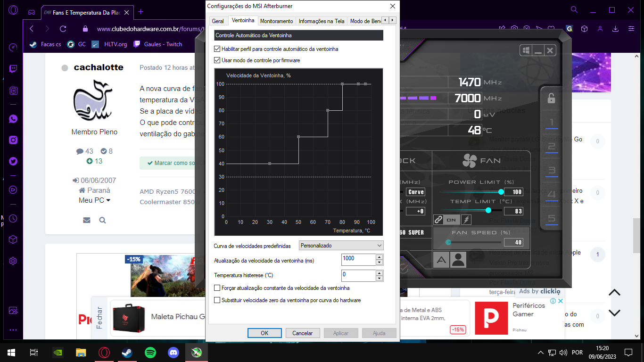Image resolution: width=644 pixels, height=362 pixels.
Task: Open the Modo de Benchmark tab
Action: click(x=365, y=21)
